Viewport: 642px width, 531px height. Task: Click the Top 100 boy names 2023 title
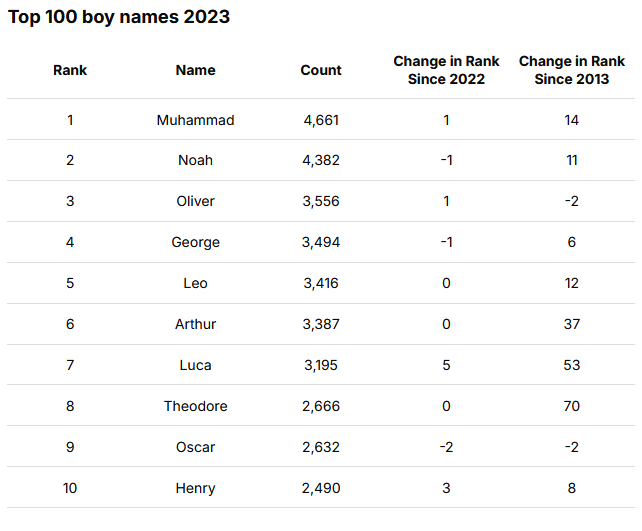pyautogui.click(x=119, y=17)
